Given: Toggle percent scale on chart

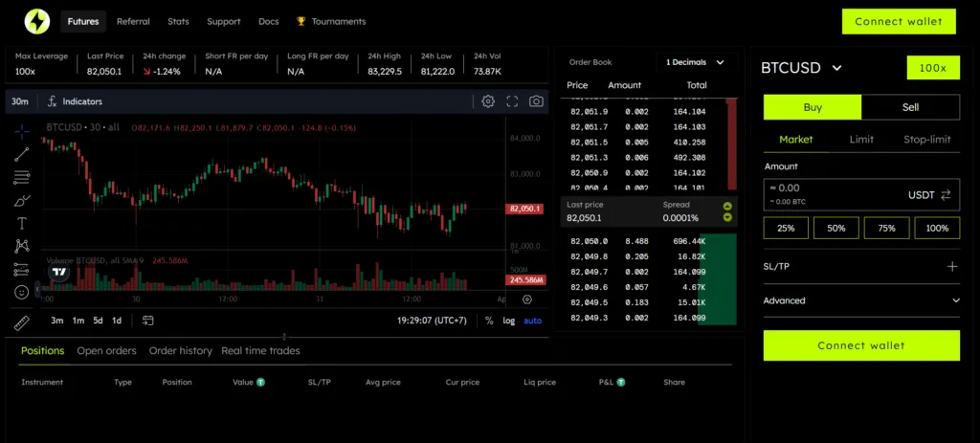Looking at the screenshot, I should (489, 321).
